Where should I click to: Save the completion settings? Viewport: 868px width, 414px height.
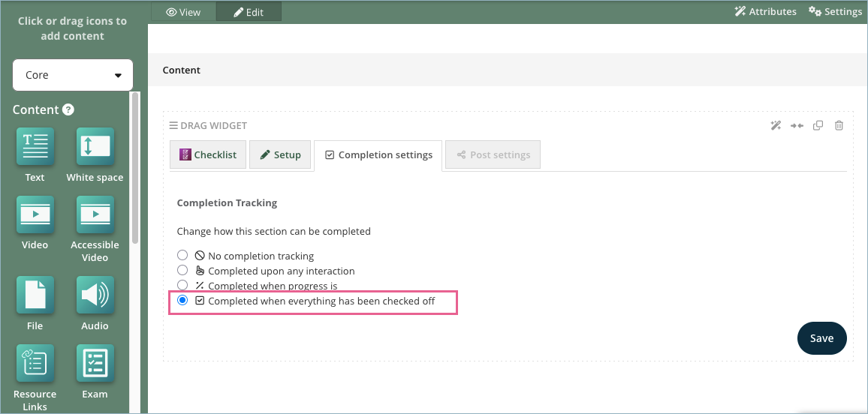click(x=821, y=338)
